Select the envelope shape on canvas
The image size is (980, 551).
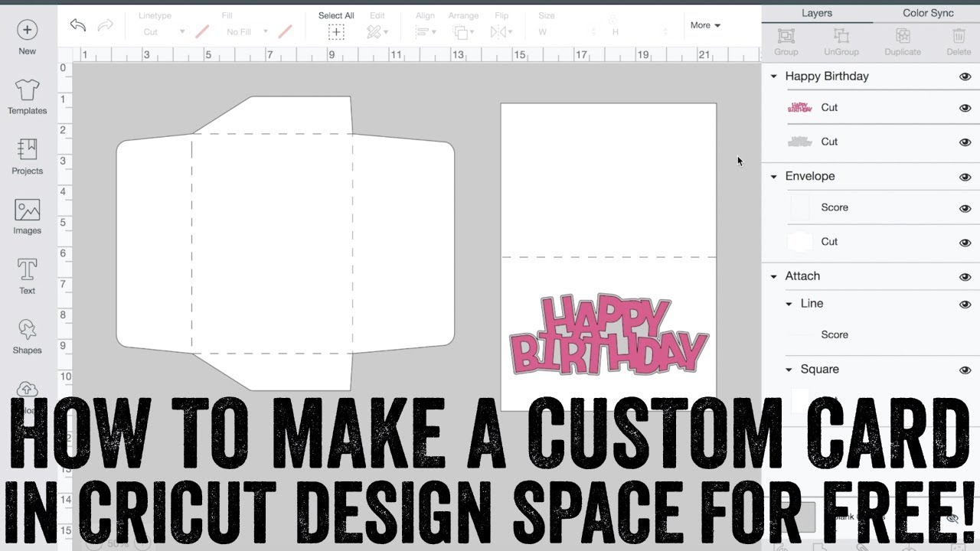pos(285,243)
